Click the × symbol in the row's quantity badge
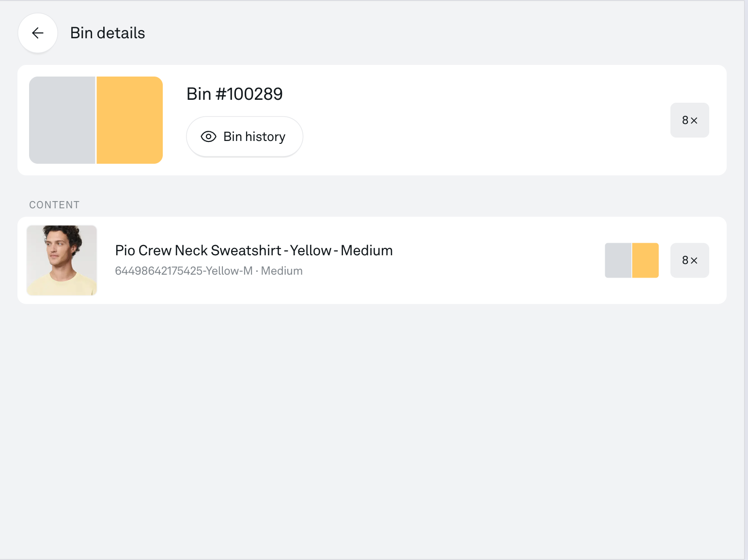 [694, 261]
